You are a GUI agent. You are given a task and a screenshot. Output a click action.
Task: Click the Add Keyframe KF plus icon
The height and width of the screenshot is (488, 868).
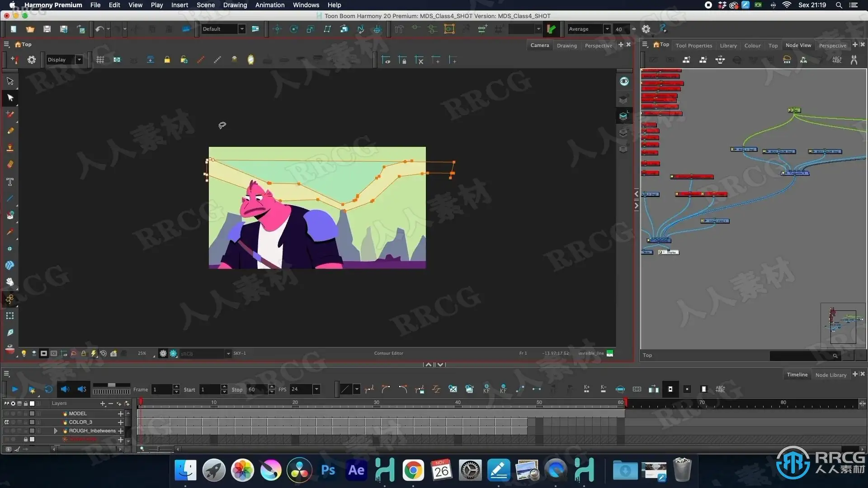(x=486, y=389)
